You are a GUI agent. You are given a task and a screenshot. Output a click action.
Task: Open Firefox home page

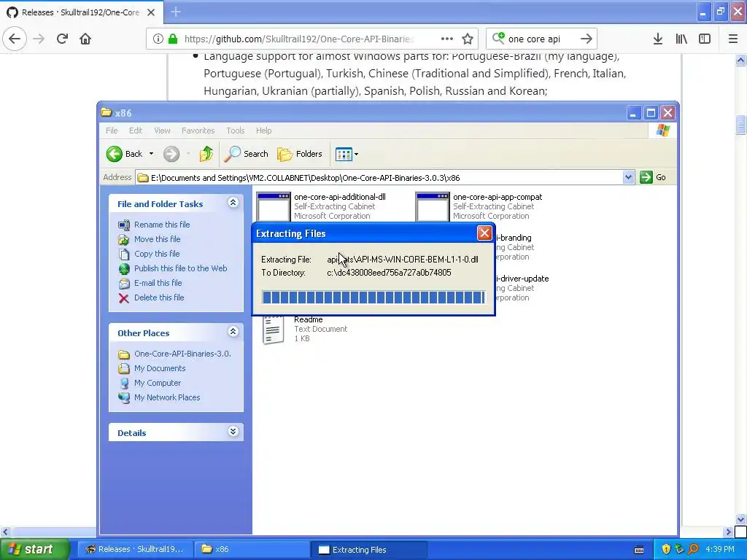point(85,39)
